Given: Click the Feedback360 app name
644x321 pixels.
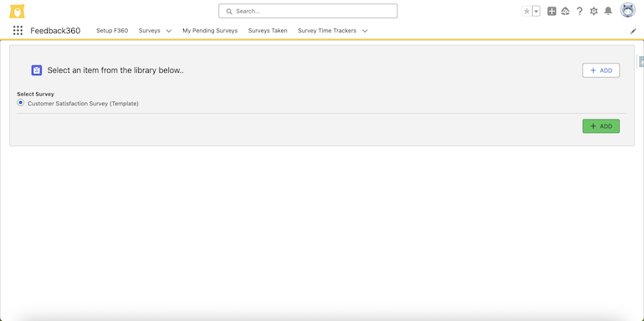Looking at the screenshot, I should coord(55,31).
